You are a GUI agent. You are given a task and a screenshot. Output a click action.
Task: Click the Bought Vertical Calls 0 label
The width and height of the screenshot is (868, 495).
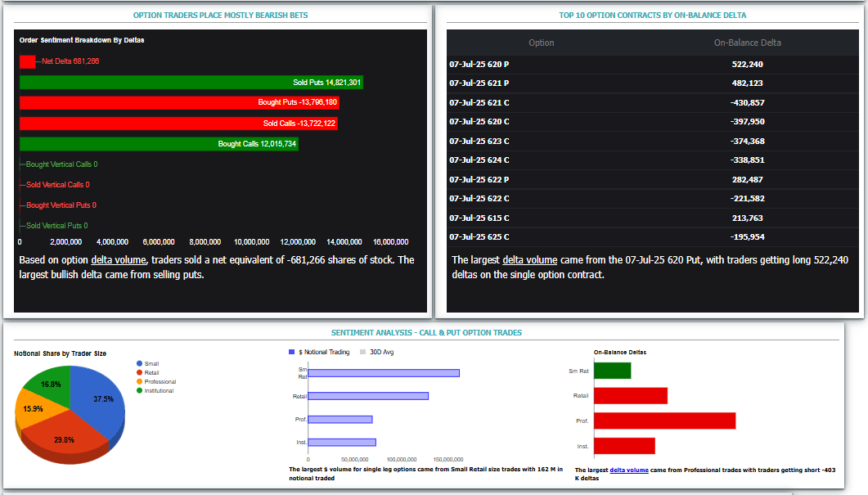(x=61, y=164)
